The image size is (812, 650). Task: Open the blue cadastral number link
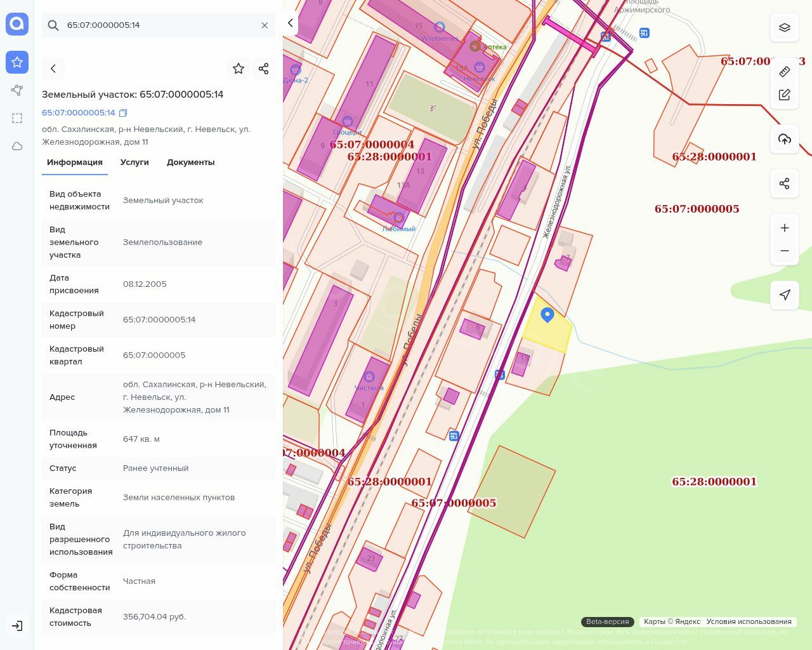[x=79, y=113]
